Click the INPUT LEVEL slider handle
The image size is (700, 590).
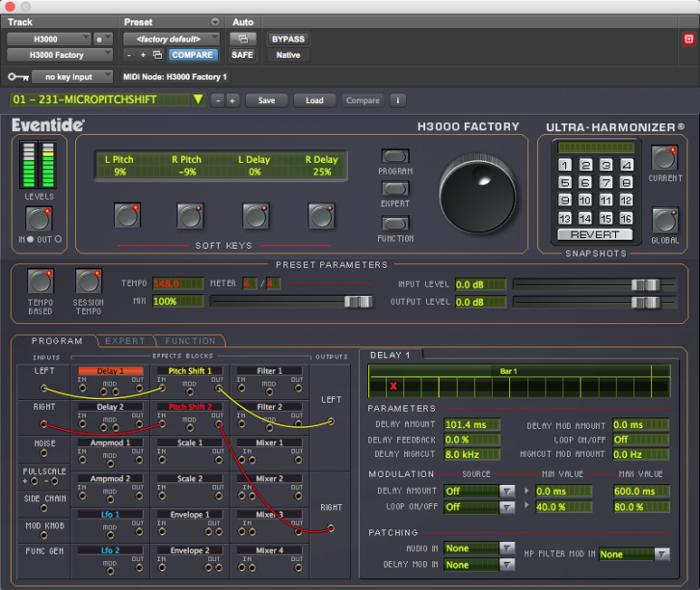(646, 284)
